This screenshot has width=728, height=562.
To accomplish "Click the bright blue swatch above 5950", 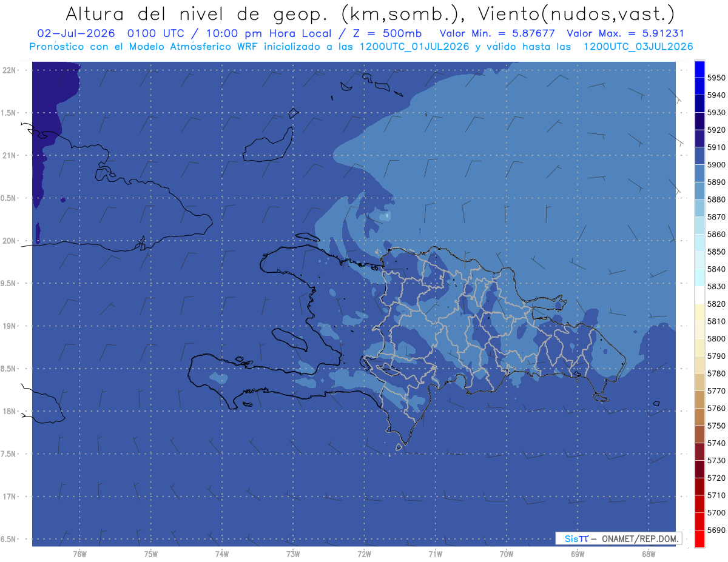I will point(699,69).
